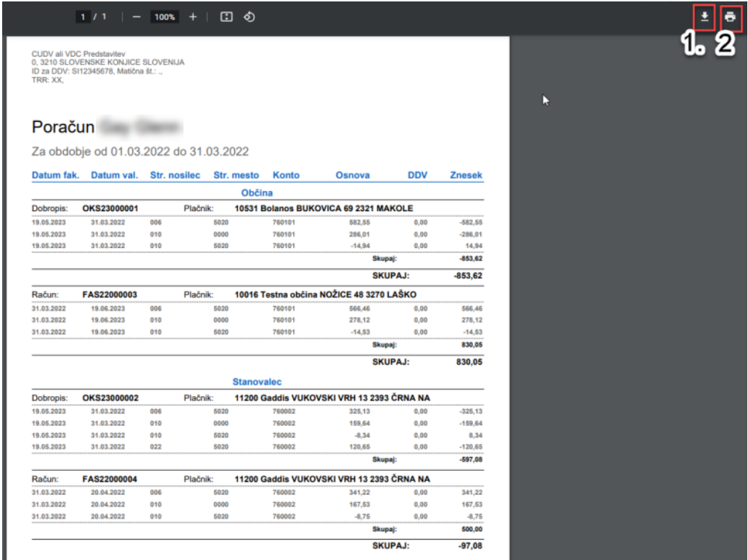Click the SKUPAJ total 830,05
Screen dimensions: 748x560
pos(469,362)
